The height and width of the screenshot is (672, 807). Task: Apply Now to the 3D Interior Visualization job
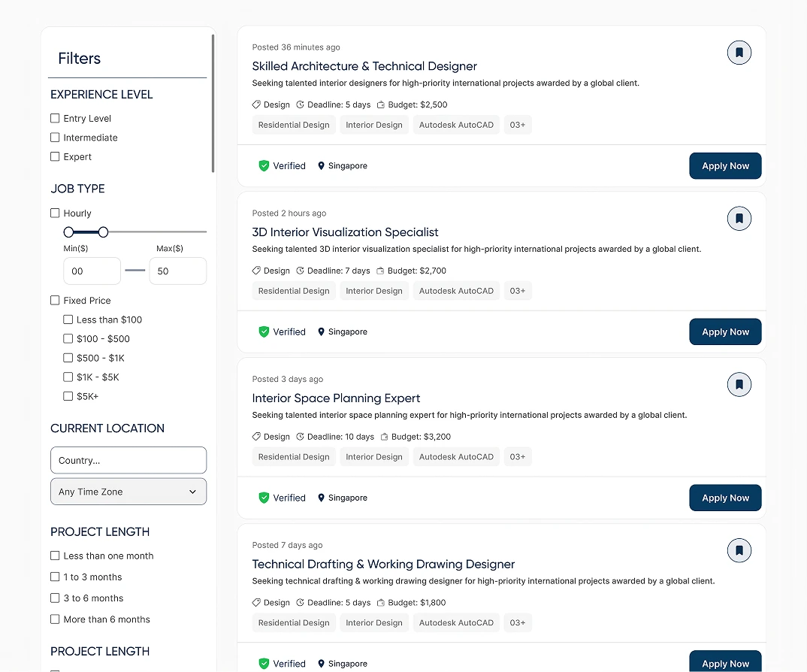pos(725,332)
